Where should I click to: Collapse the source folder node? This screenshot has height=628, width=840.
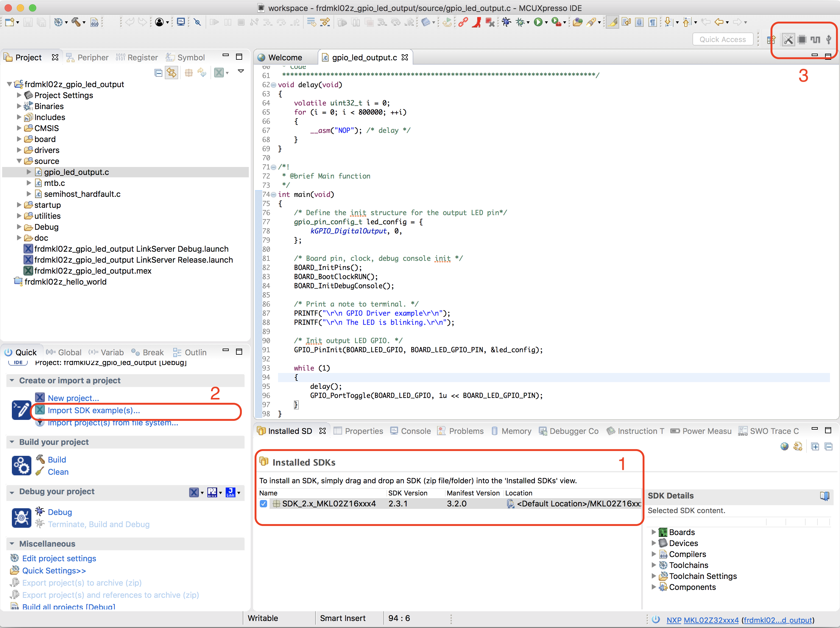tap(19, 161)
